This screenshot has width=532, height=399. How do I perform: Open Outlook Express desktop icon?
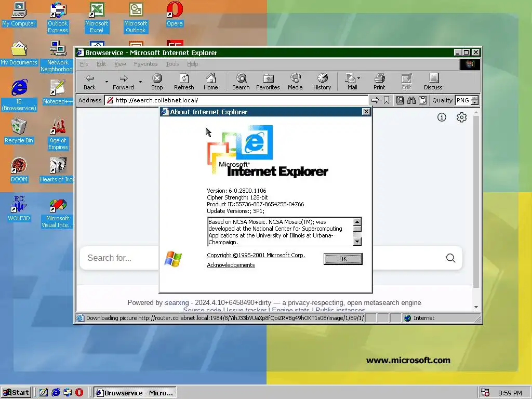58,18
